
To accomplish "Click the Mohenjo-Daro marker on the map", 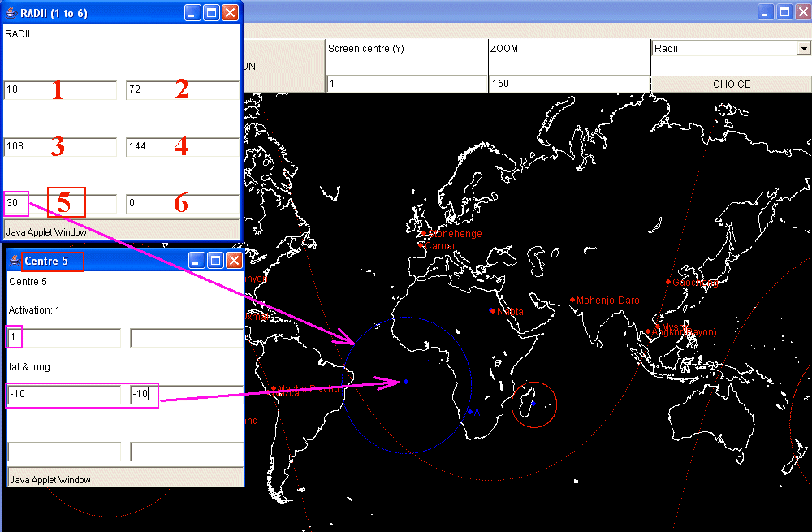I will click(x=572, y=300).
